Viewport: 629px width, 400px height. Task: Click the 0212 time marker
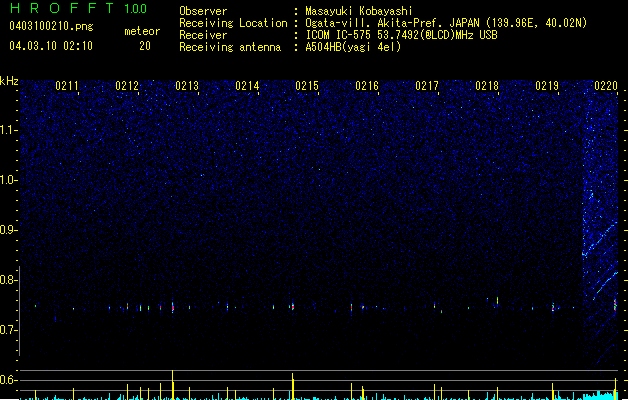[127, 86]
